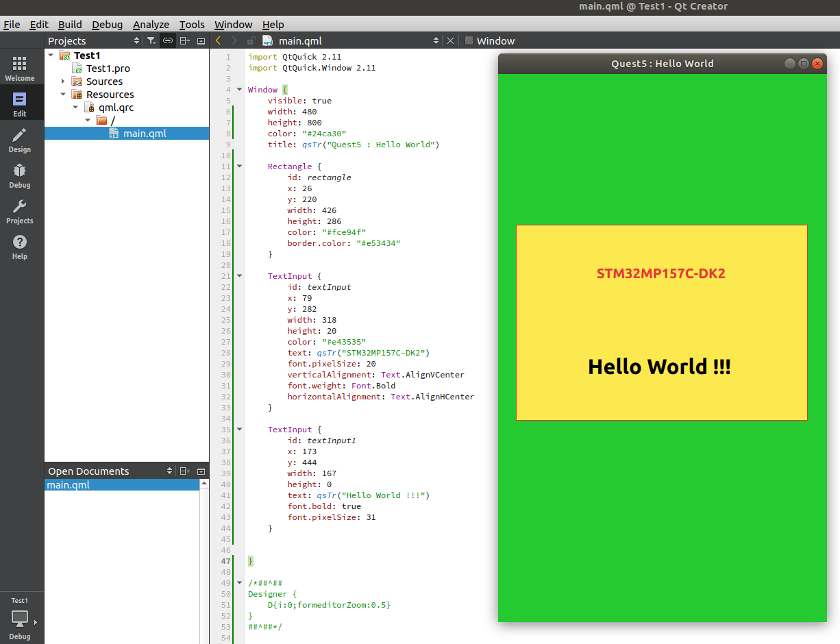Open the Analyze menu

151,25
